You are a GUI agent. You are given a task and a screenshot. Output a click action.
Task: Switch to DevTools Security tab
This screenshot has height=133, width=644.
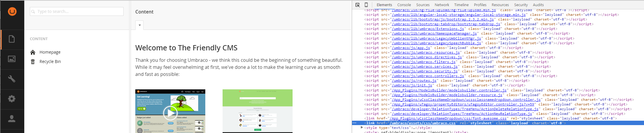521,5
